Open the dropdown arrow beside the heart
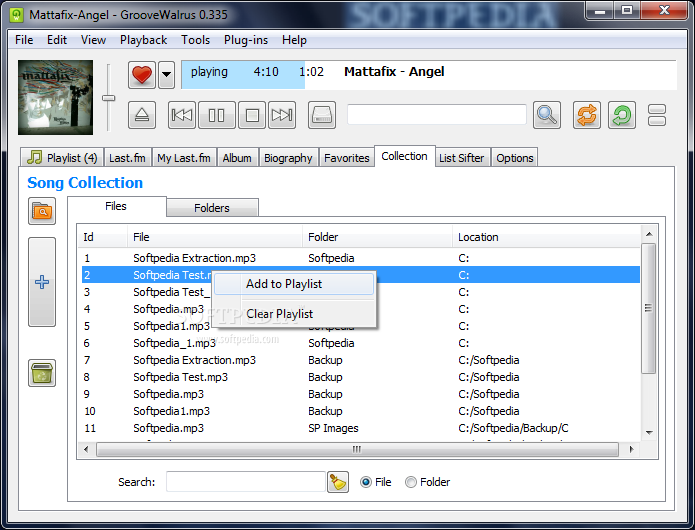695x530 pixels. [167, 74]
